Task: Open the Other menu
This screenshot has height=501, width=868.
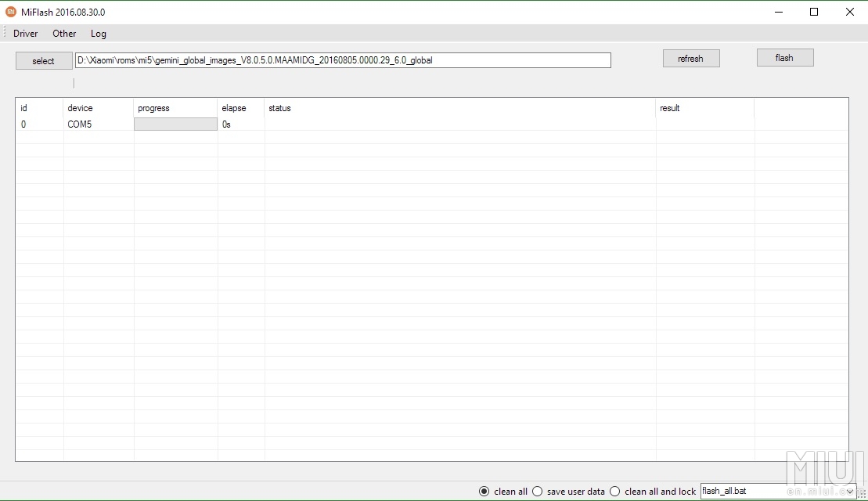Action: pyautogui.click(x=64, y=34)
